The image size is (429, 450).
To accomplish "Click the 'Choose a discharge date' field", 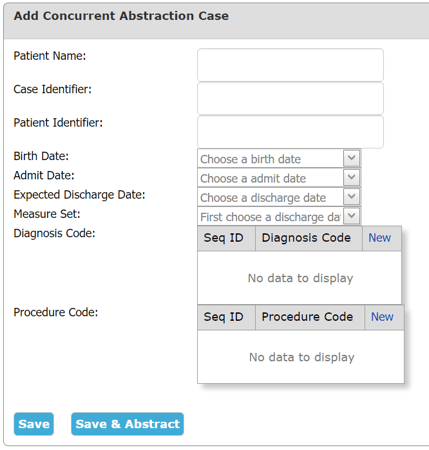I will click(x=271, y=197).
